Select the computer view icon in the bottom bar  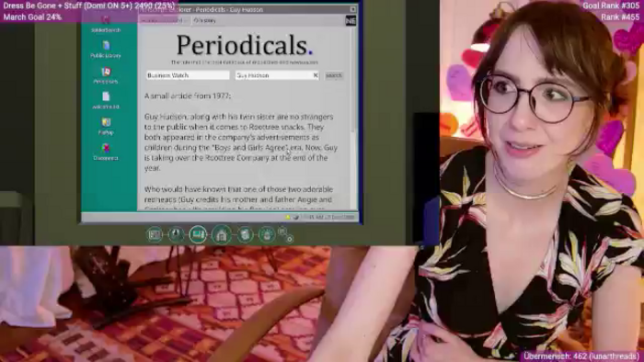(198, 234)
